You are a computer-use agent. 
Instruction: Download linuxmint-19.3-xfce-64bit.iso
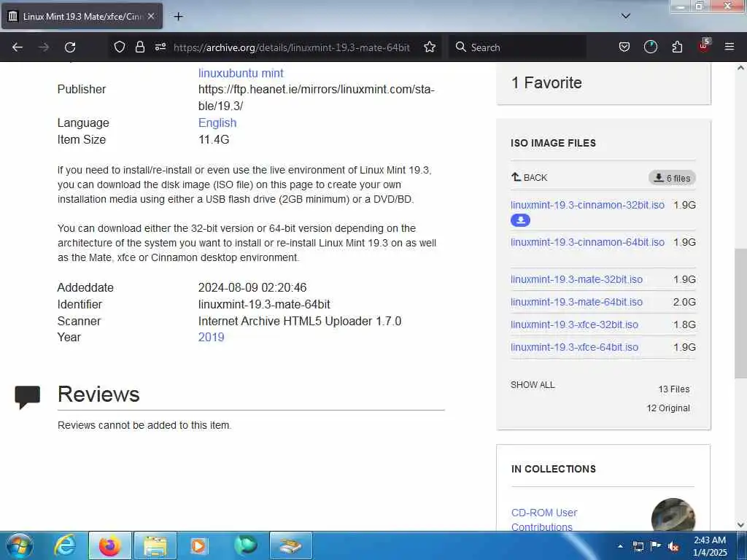[x=574, y=347]
